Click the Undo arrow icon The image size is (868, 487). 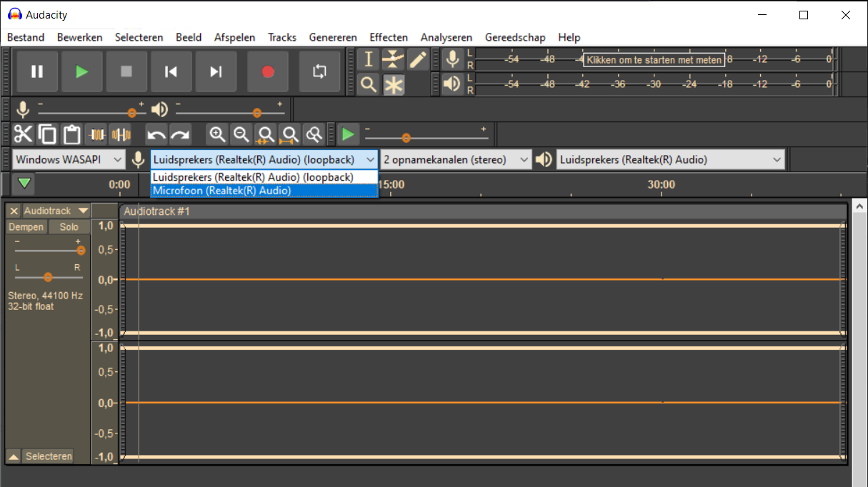coord(156,134)
